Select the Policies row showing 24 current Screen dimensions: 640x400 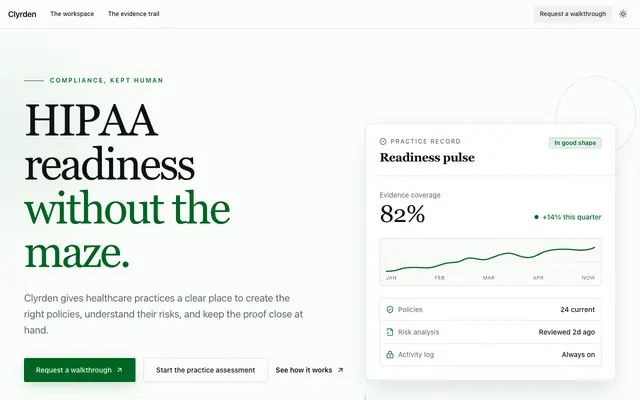(490, 309)
